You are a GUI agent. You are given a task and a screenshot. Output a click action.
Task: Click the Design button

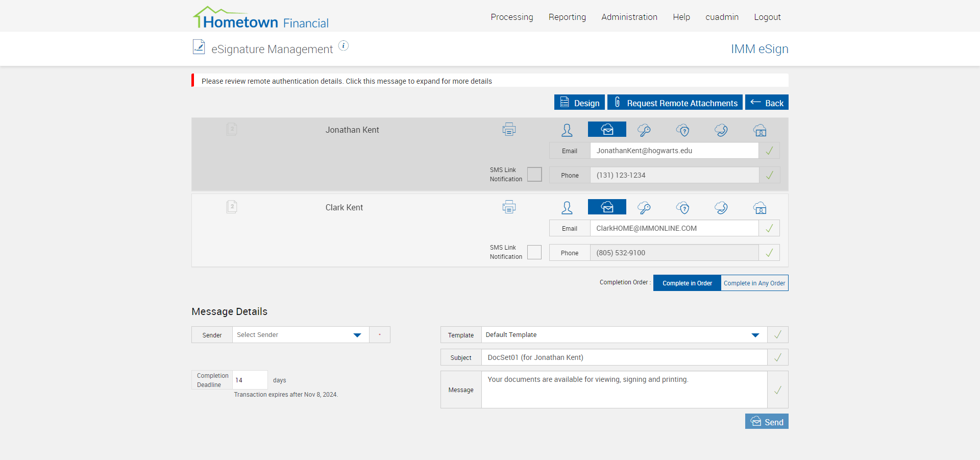click(579, 102)
